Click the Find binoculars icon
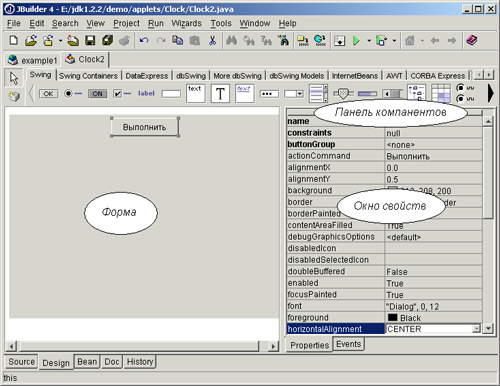500x386 pixels. (231, 41)
